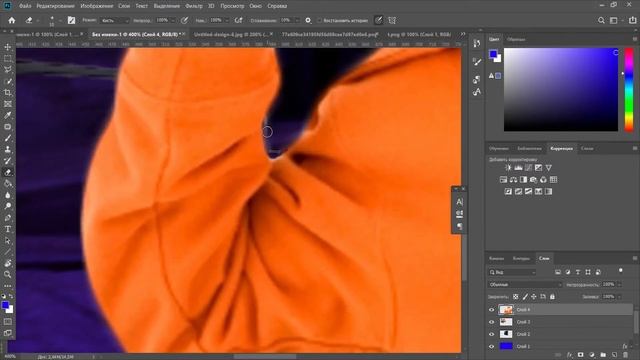Go to the Home screen icon

point(12,20)
